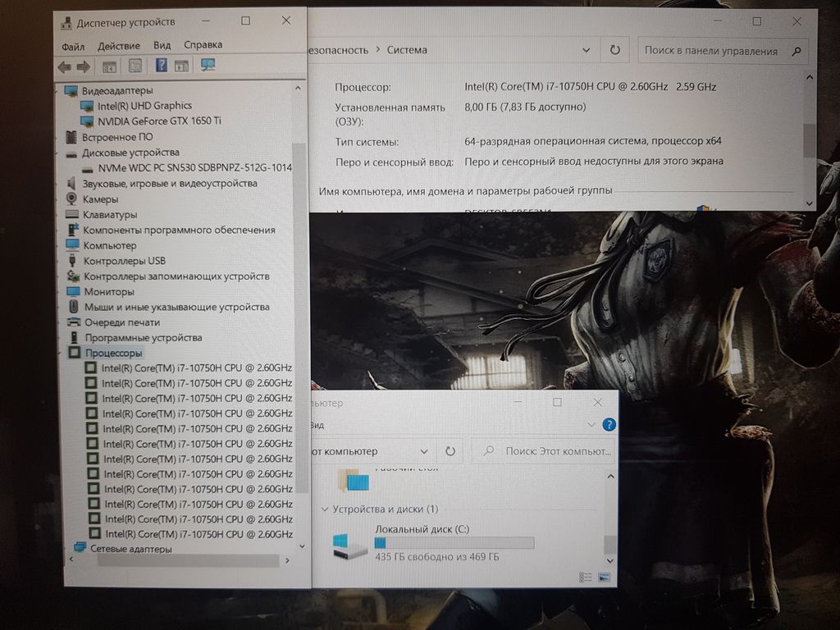Click the Back arrow in Device Manager toolbar

(64, 66)
